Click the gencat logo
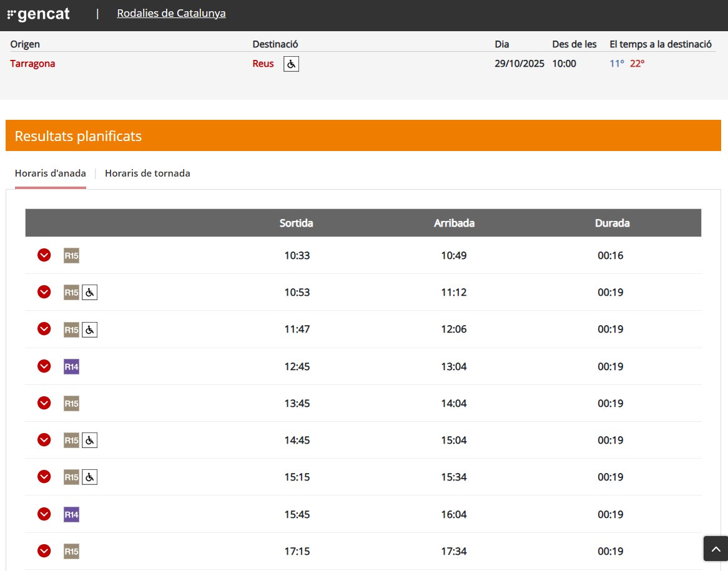The height and width of the screenshot is (571, 728). coord(39,14)
